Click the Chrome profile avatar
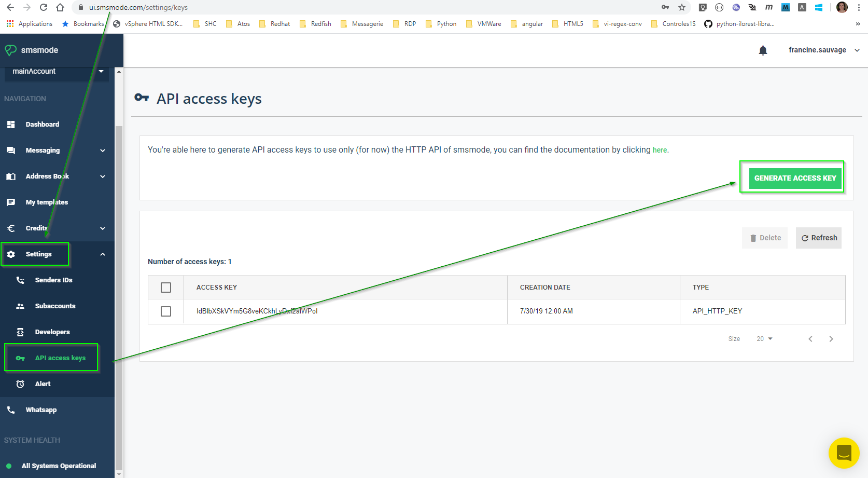 click(842, 7)
